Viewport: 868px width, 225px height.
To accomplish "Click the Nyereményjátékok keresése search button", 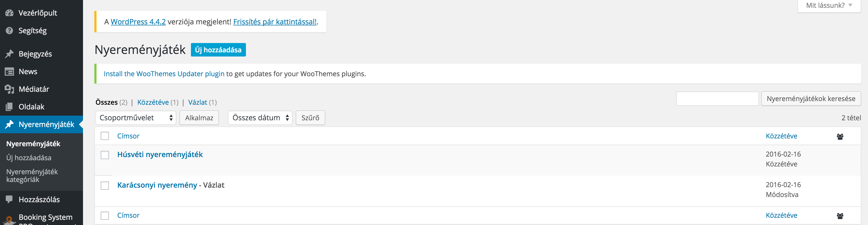I will (x=811, y=99).
